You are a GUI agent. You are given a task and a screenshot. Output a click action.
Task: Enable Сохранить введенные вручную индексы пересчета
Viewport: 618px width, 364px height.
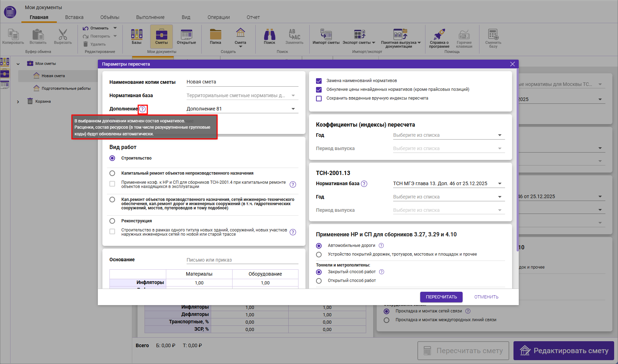[319, 99]
